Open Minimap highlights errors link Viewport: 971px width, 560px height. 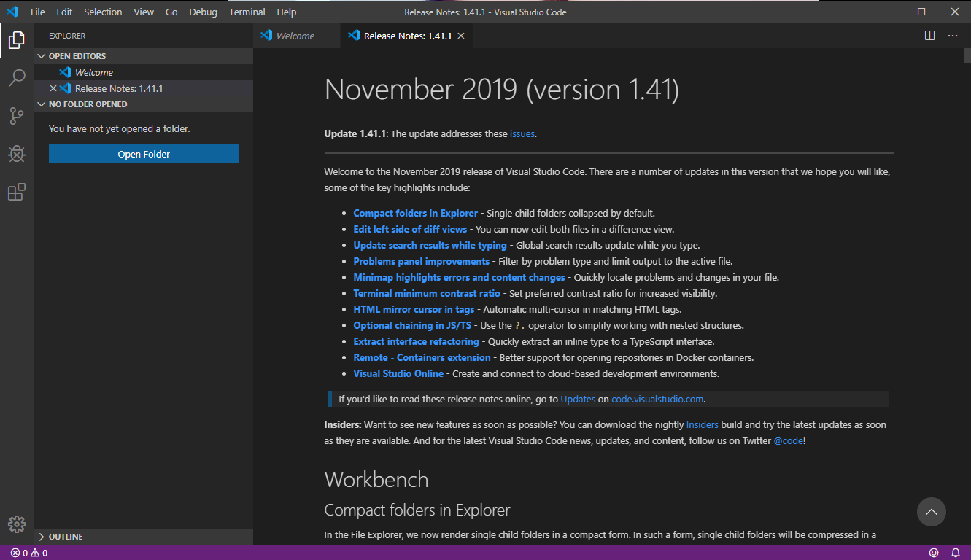pos(459,277)
